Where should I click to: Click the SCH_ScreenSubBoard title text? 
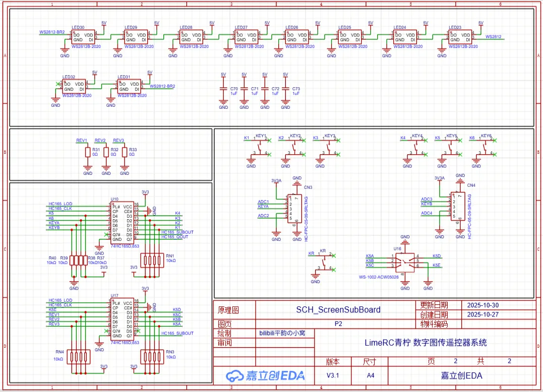point(338,309)
